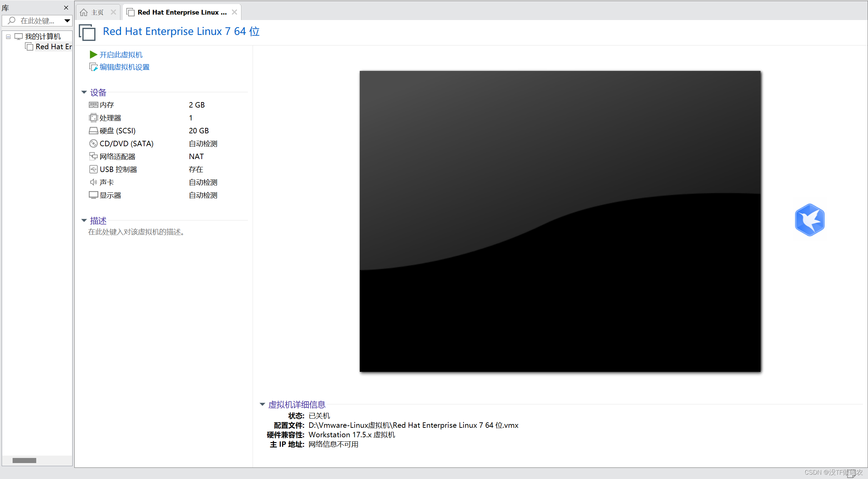Select Red Hat VM in library tree
This screenshot has width=868, height=479.
[x=53, y=47]
